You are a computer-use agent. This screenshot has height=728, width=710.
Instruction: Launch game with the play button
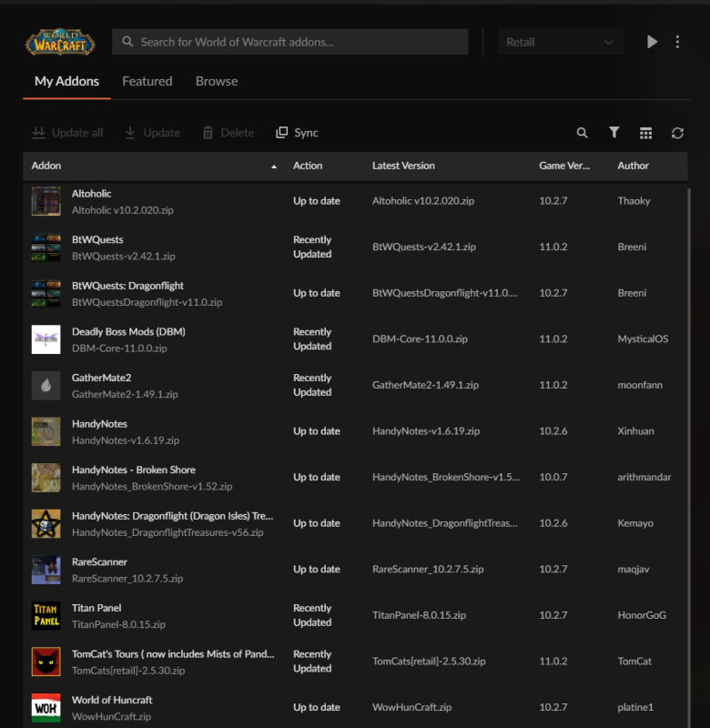coord(652,42)
